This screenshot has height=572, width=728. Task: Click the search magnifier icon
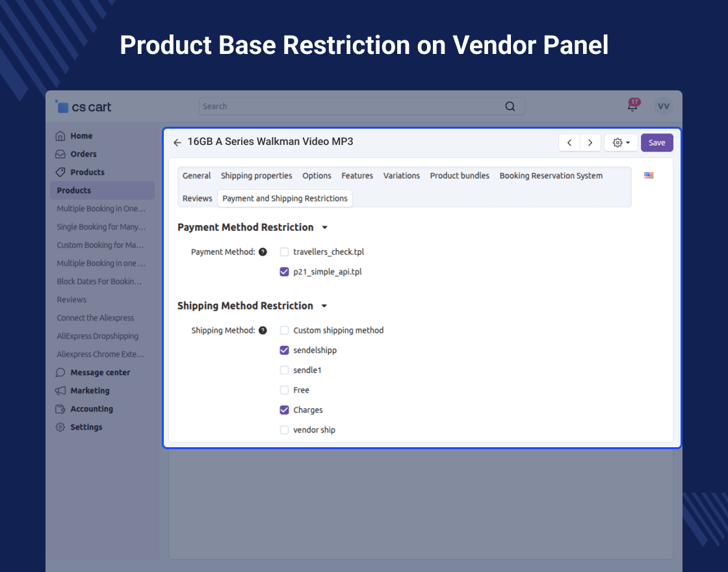(510, 107)
